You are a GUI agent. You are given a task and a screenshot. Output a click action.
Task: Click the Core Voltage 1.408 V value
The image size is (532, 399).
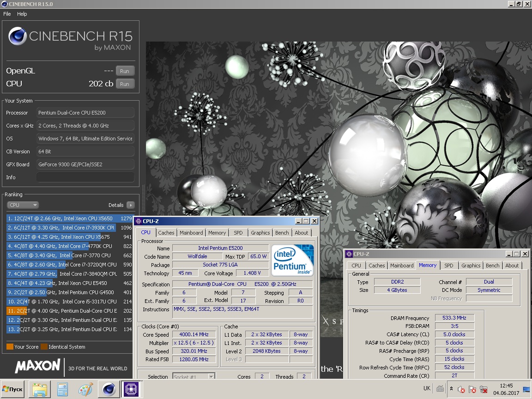point(252,273)
